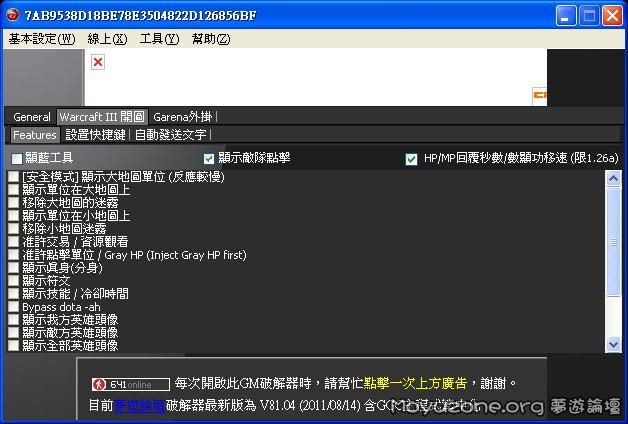Switch to the General tab

tap(32, 117)
